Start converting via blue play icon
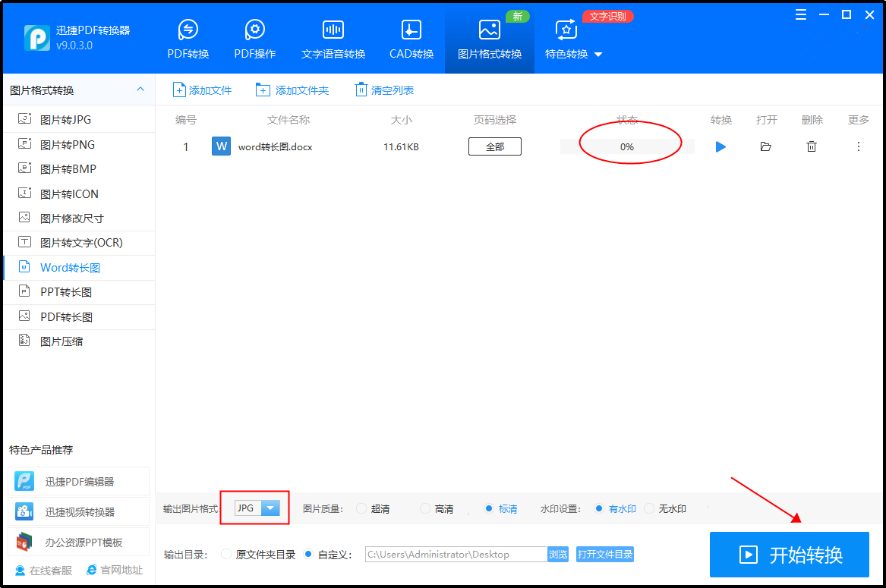This screenshot has width=886, height=588. point(720,147)
